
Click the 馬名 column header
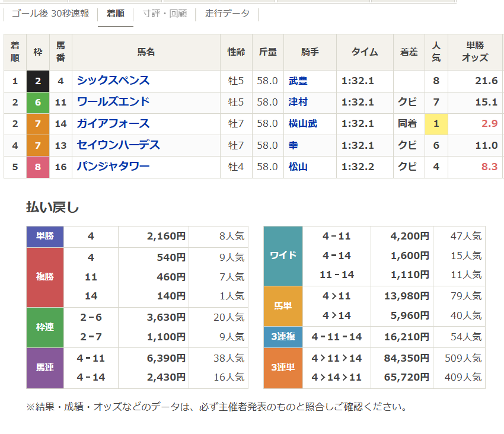click(146, 52)
